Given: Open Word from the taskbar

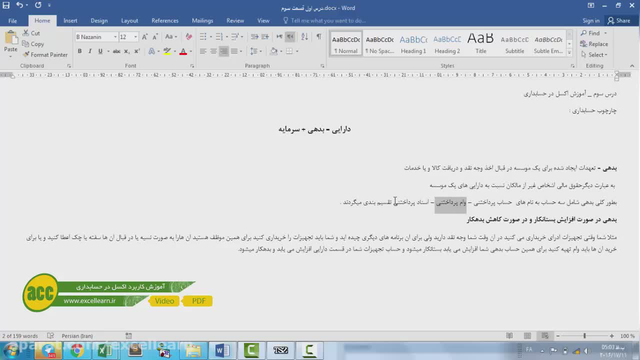Looking at the screenshot, I should click(x=222, y=350).
